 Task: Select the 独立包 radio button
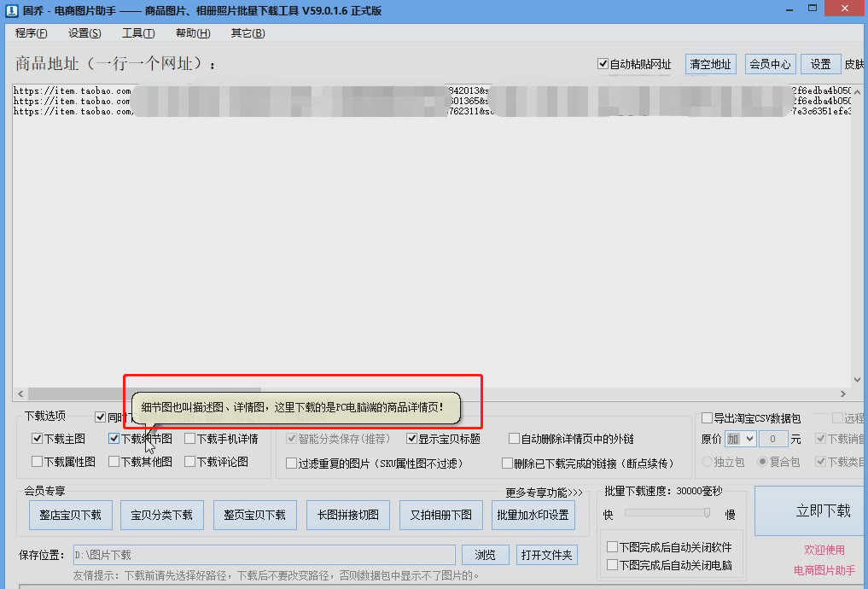[x=708, y=462]
